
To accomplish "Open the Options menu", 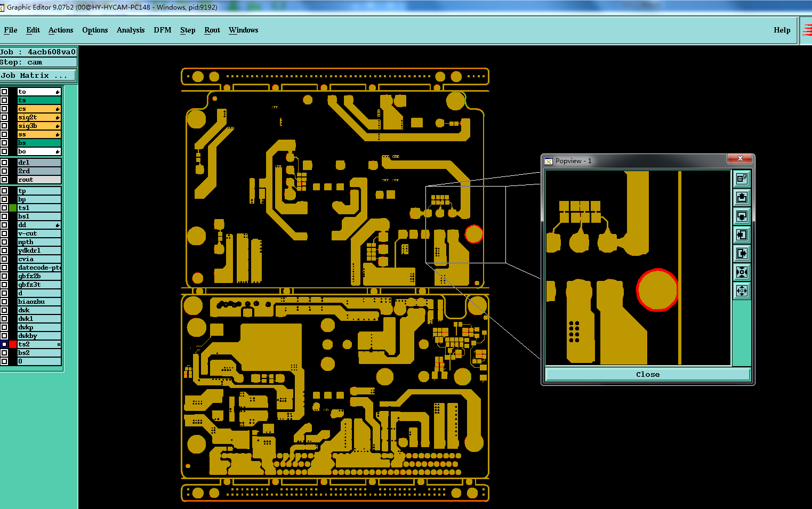I will click(x=95, y=30).
